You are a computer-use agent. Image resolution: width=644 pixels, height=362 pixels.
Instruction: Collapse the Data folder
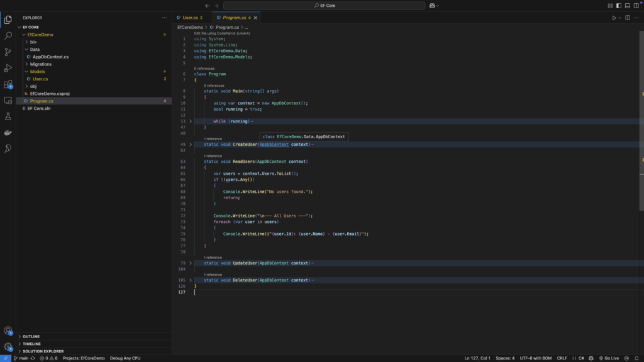(26, 49)
